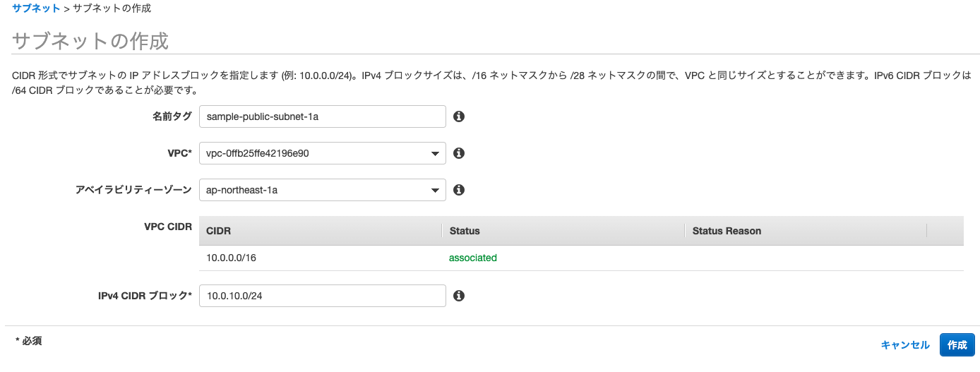Screen dimensions: 980x372
Task: Click the CIDR column header
Action: [x=219, y=231]
